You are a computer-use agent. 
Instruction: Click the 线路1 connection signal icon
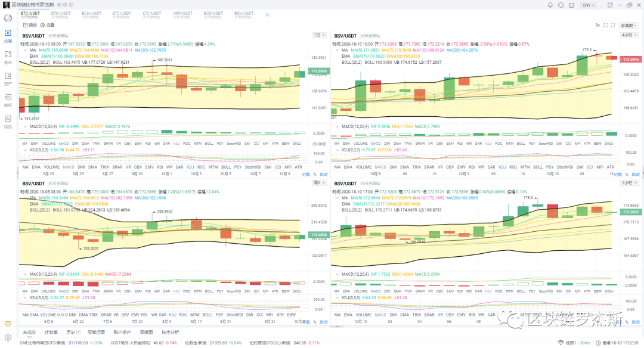pos(561,343)
